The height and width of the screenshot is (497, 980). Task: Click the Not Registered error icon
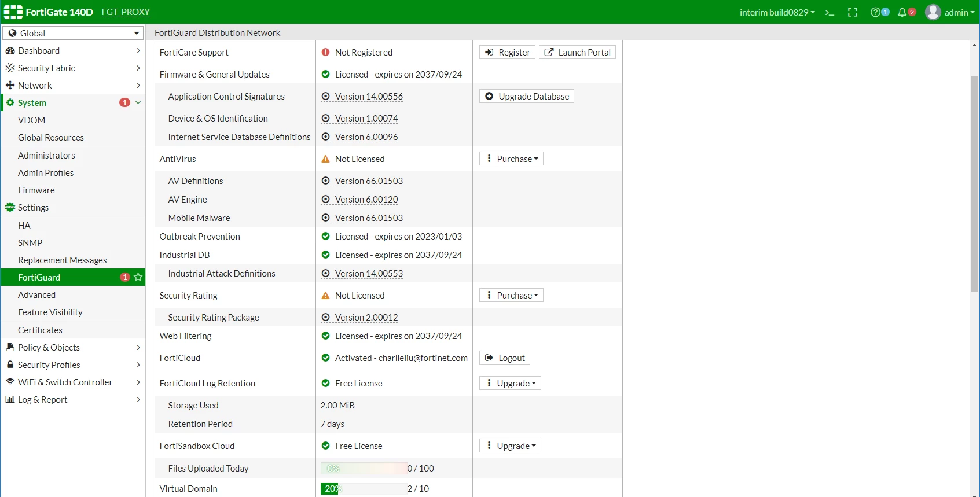tap(325, 52)
